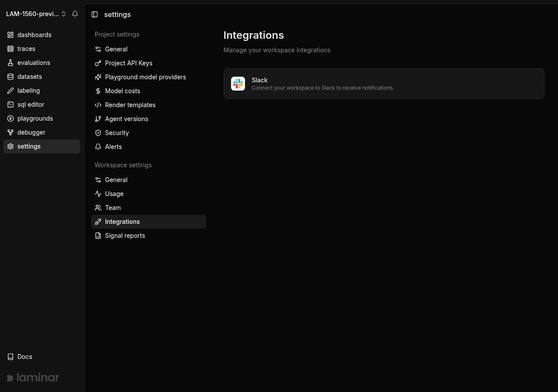The image size is (558, 392).
Task: Click the settings gear icon in sidebar
Action: pyautogui.click(x=10, y=146)
